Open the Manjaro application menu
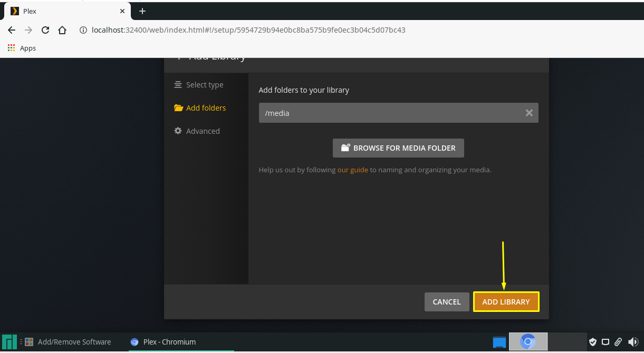The height and width of the screenshot is (353, 644). pos(9,342)
